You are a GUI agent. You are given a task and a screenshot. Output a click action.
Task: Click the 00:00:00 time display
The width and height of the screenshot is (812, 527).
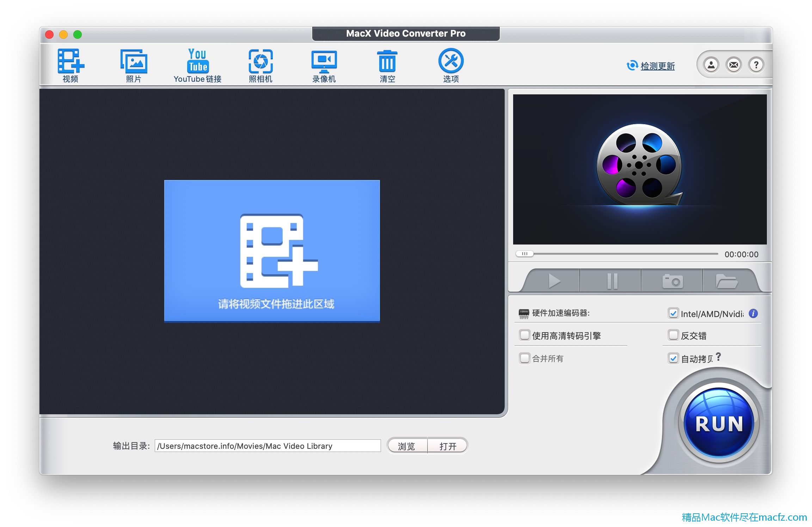(x=742, y=254)
